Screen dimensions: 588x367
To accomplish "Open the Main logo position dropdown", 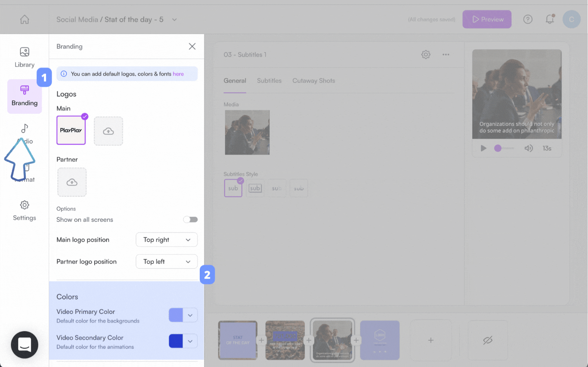I will coord(167,239).
